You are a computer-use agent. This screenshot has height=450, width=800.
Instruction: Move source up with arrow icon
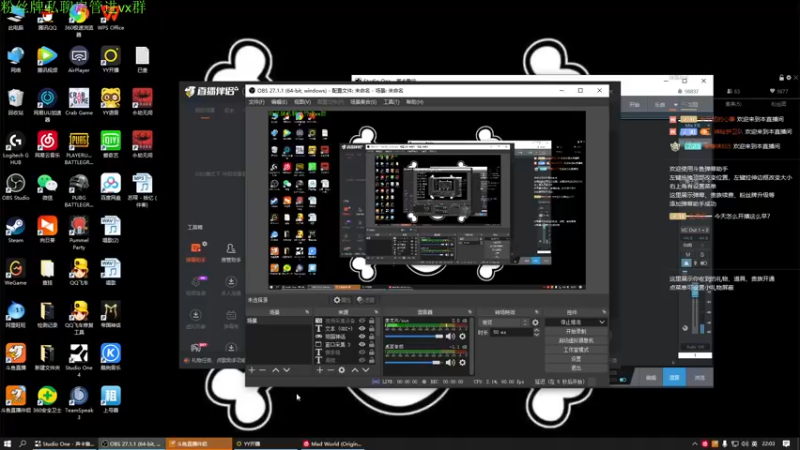tap(355, 370)
